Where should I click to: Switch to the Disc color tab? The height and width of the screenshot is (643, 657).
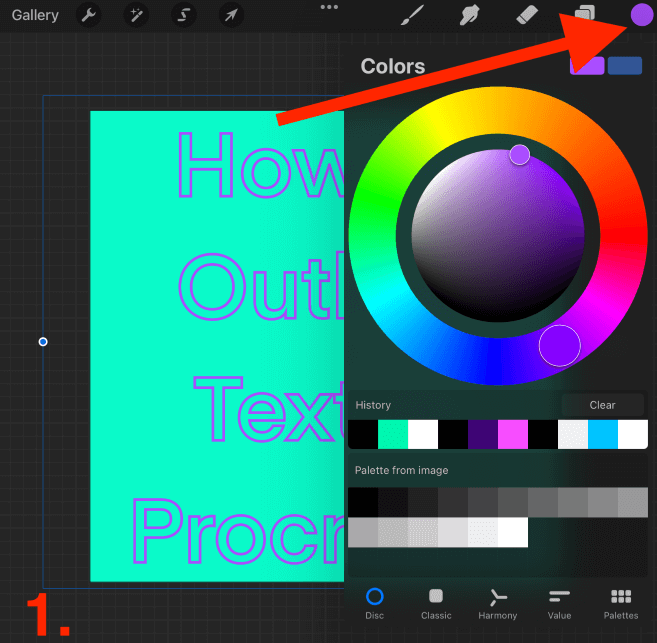[x=374, y=603]
